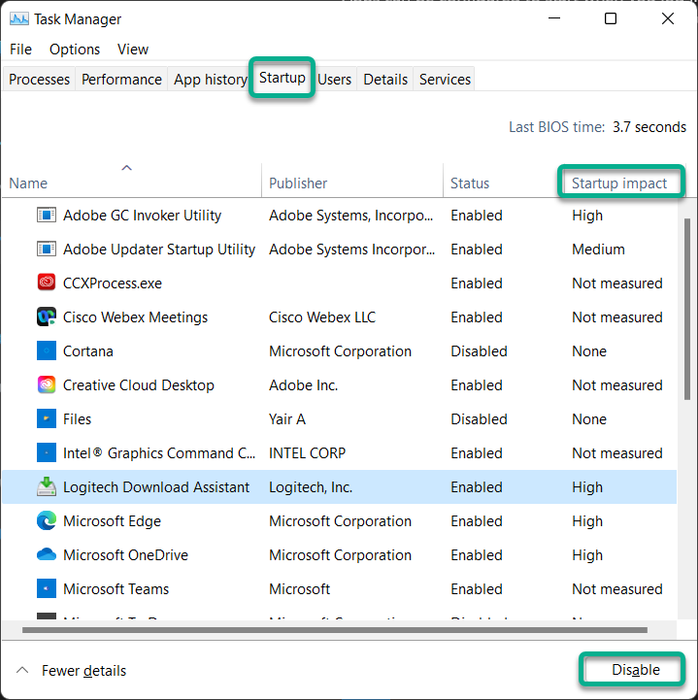The height and width of the screenshot is (700, 698).
Task: Click the Microsoft OneDrive cloud icon
Action: coord(46,554)
